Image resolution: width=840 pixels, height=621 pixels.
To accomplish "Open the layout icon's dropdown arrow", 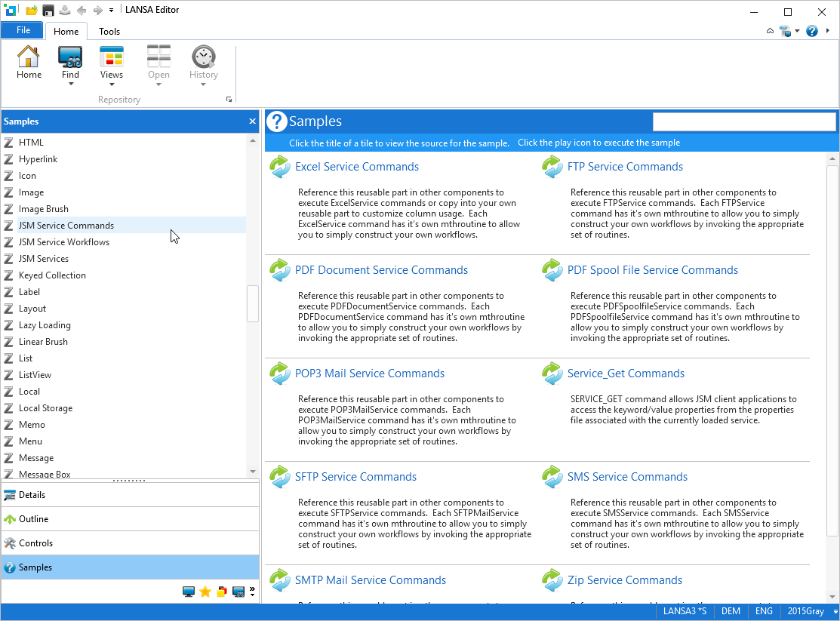I will [797, 31].
